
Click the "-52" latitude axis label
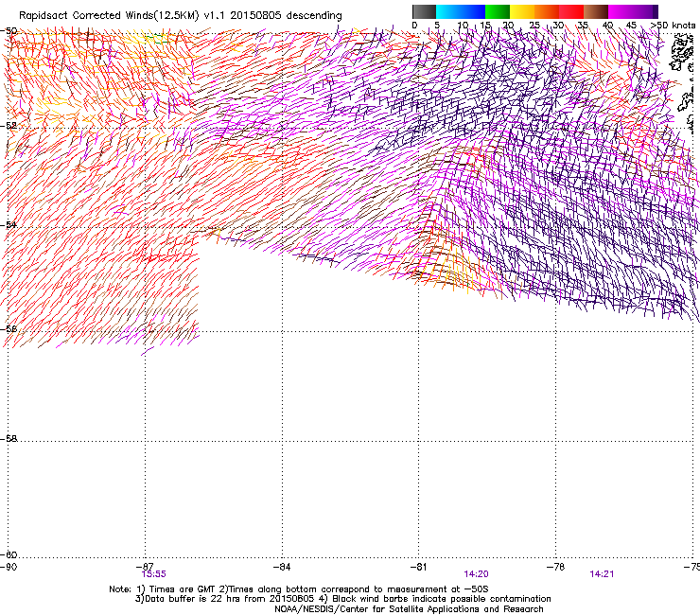tap(9, 126)
